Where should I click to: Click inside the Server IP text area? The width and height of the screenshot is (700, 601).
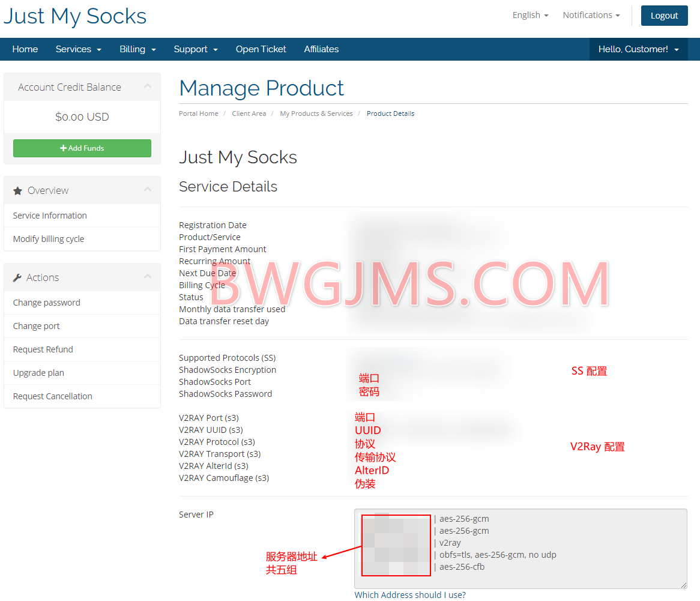(x=520, y=549)
